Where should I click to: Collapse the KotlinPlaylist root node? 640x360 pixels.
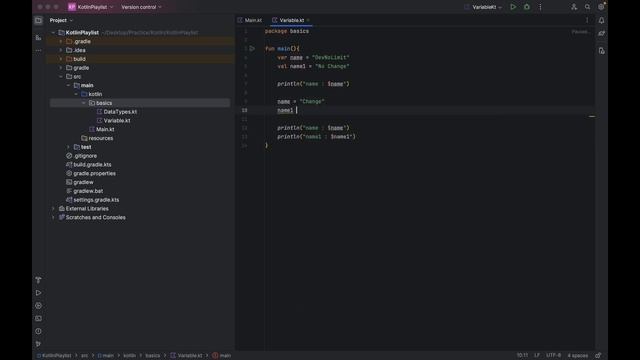pos(53,33)
